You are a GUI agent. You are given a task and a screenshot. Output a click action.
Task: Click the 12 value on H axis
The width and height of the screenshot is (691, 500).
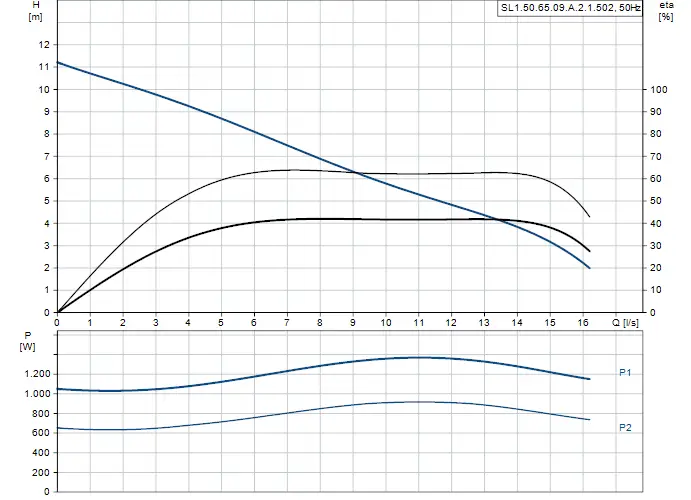point(45,44)
